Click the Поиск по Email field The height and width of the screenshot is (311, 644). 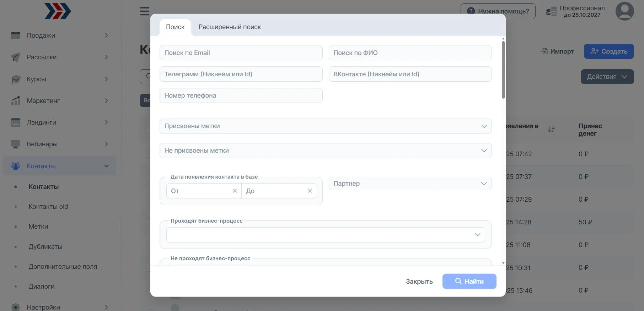[x=241, y=53]
